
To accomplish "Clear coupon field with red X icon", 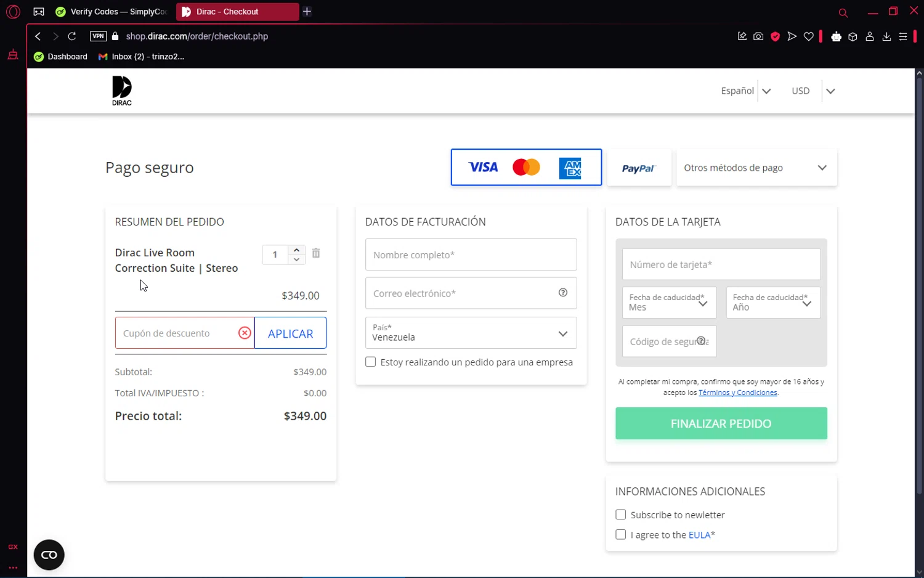I will click(245, 333).
